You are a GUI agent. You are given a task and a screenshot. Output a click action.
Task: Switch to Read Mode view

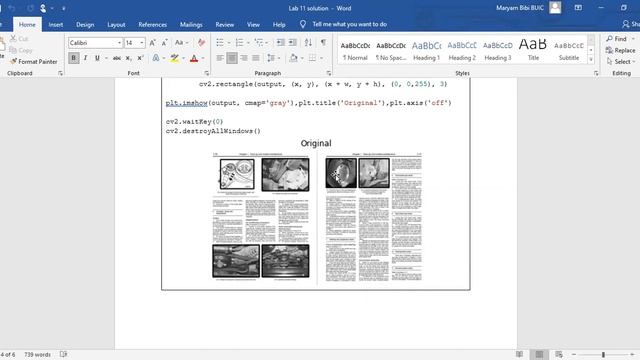coord(520,354)
